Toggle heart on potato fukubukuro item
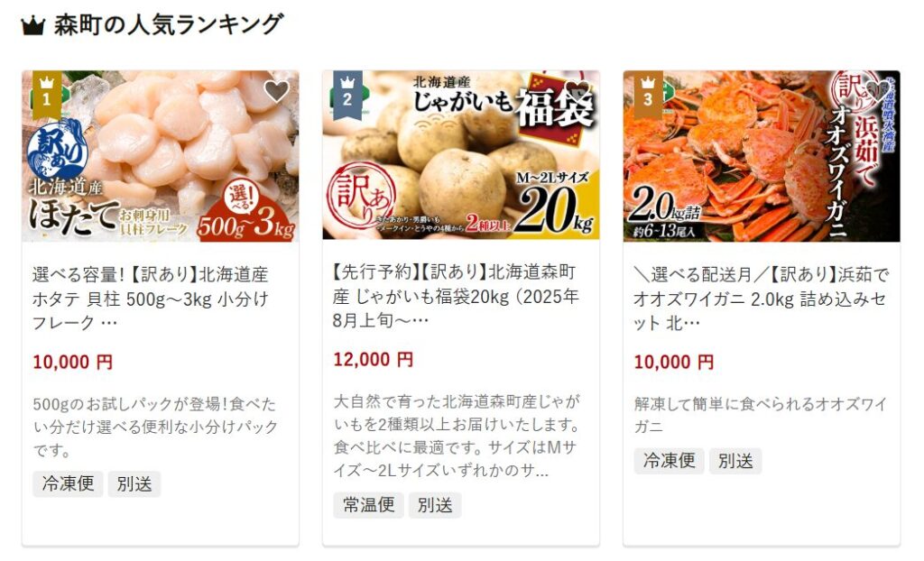The height and width of the screenshot is (561, 924). pos(577,91)
